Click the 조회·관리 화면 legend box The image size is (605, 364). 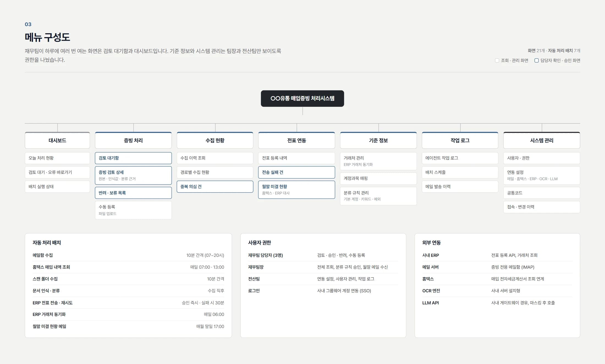(x=497, y=60)
